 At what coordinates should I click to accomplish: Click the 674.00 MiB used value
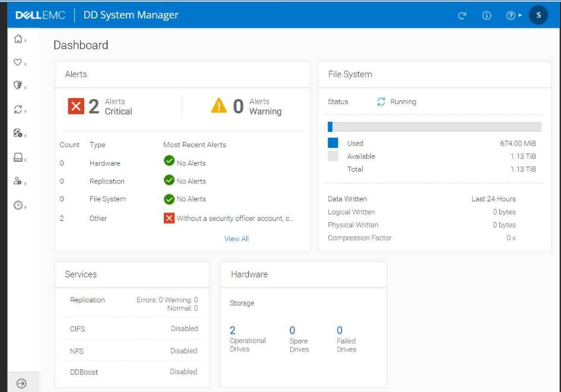(518, 143)
